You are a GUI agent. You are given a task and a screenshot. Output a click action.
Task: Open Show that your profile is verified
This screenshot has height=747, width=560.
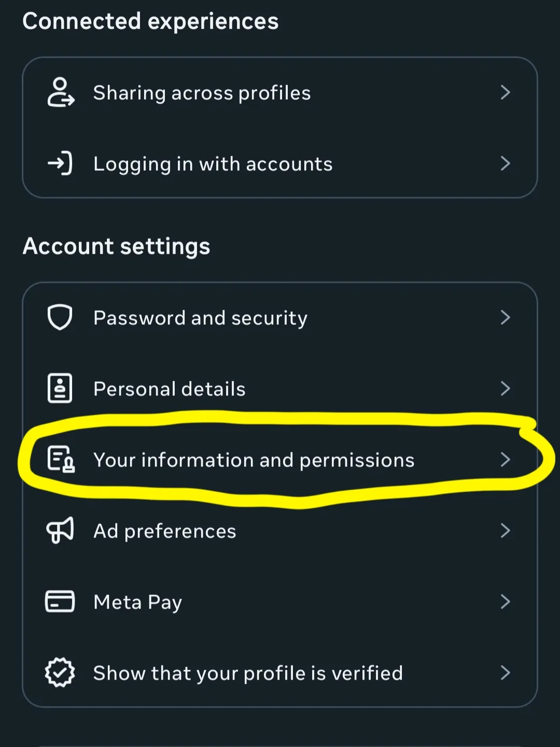pyautogui.click(x=280, y=672)
